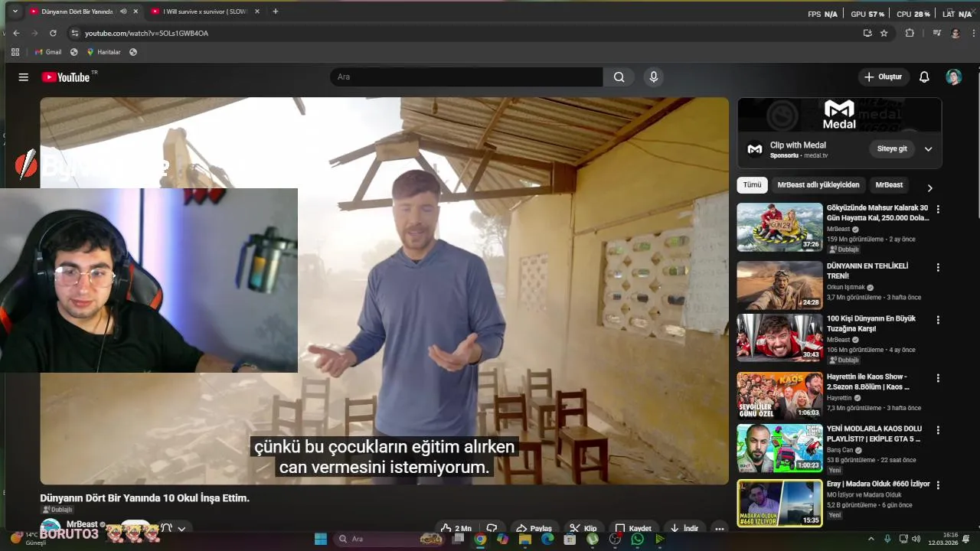Select the 'MrBeast' filter chip
Image resolution: width=980 pixels, height=551 pixels.
[889, 184]
